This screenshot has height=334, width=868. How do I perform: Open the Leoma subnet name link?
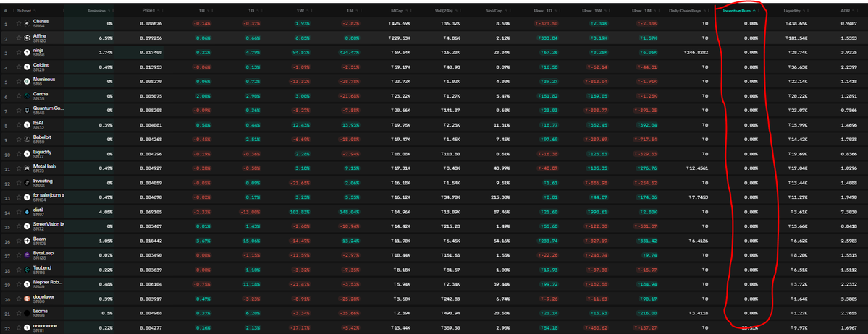tap(41, 311)
